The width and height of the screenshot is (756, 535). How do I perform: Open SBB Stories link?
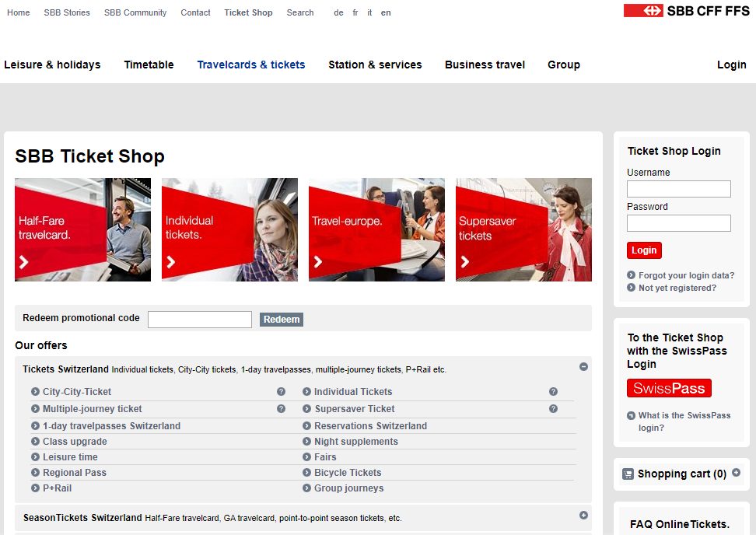[x=67, y=12]
